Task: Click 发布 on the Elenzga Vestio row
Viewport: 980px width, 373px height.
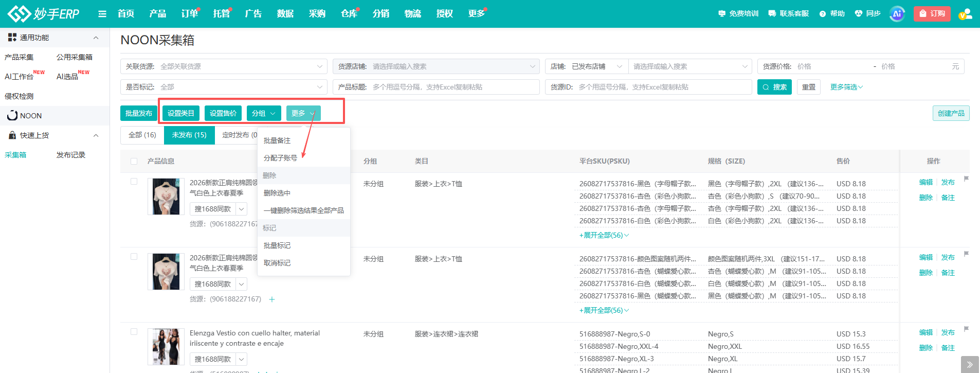Action: [948, 332]
